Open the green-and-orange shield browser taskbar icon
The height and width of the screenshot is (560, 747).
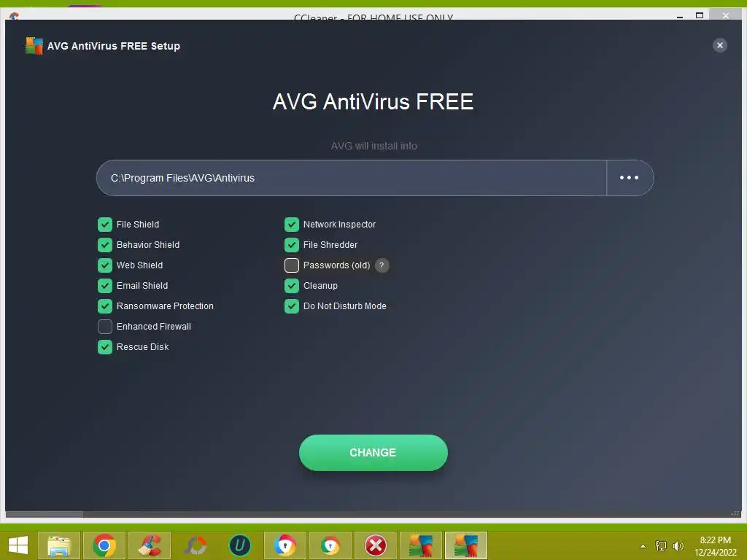point(330,545)
